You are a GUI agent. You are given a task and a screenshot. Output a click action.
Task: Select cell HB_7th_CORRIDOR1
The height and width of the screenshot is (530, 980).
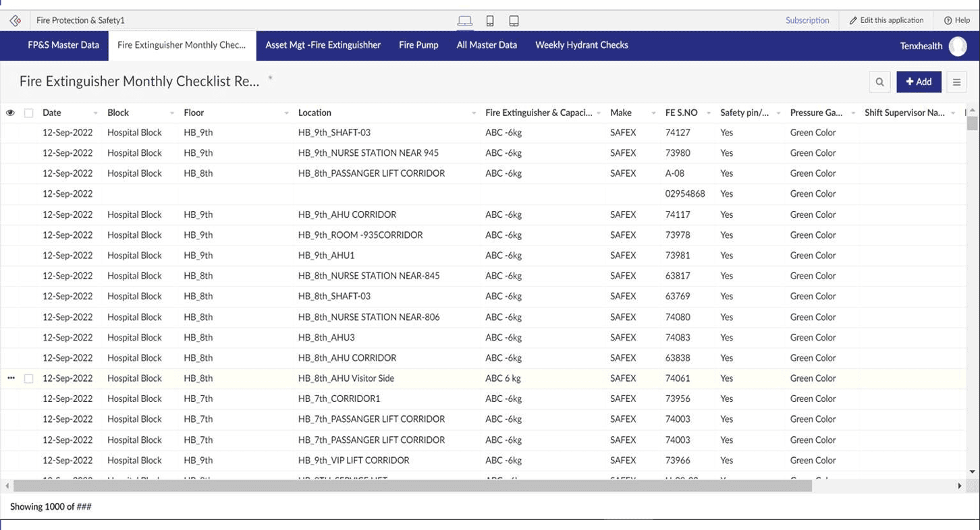339,399
